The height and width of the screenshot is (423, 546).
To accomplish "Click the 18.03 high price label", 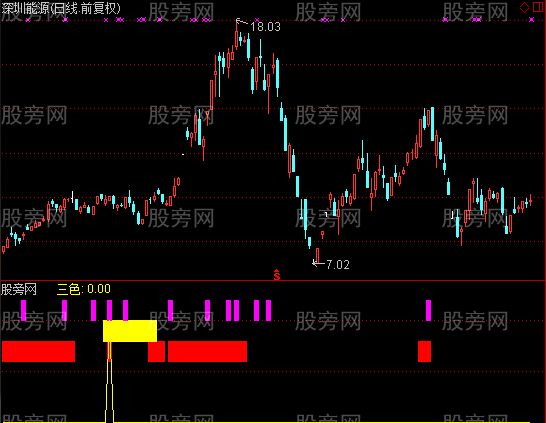I will 265,27.
